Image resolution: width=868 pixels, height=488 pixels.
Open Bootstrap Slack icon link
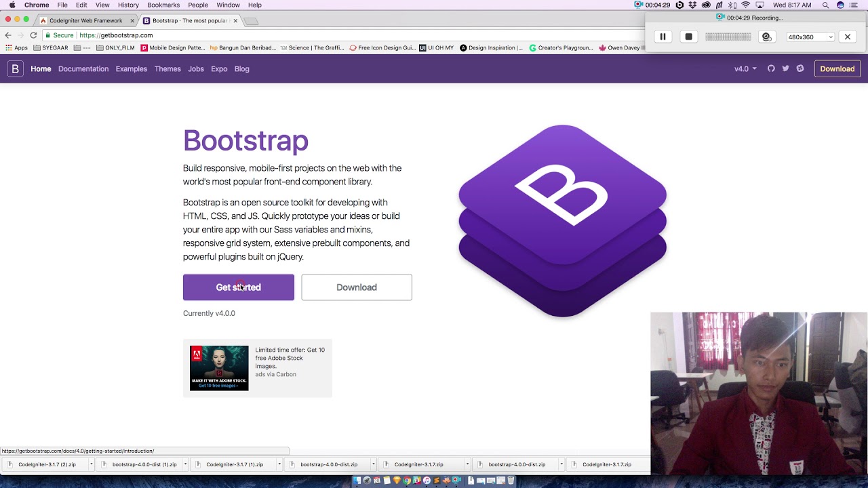[800, 68]
